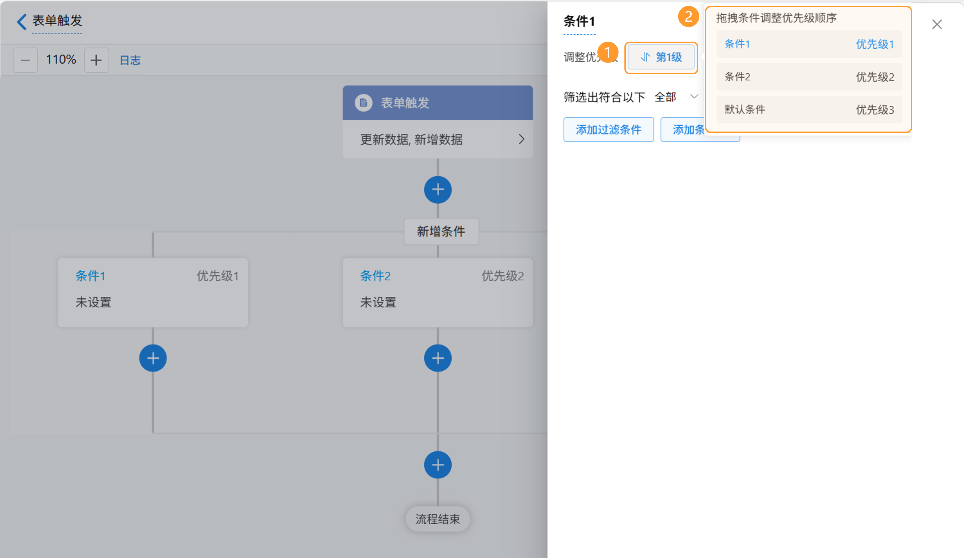Click plus node under 条件1 card
This screenshot has height=560, width=964.
coord(153,358)
